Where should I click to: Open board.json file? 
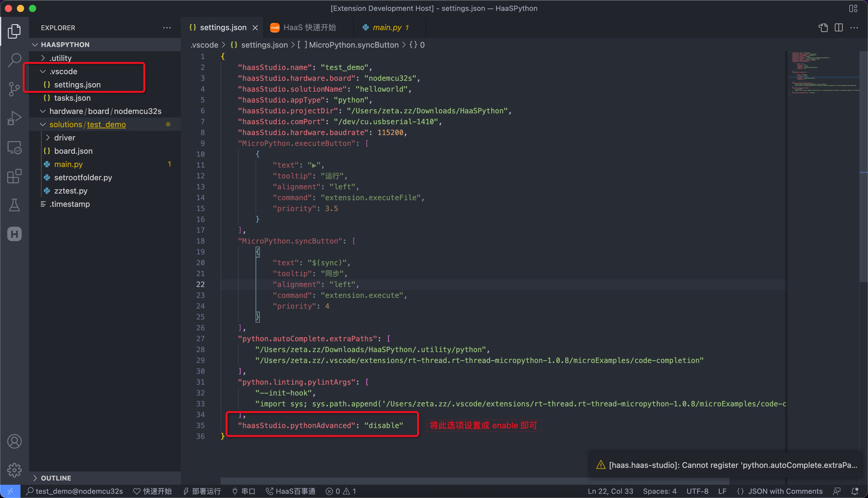pos(105,151)
